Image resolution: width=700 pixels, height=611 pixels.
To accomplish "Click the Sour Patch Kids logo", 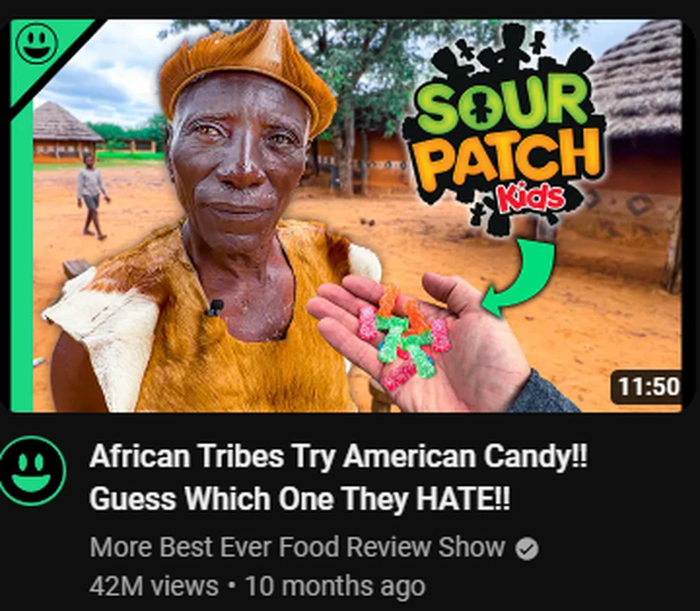I will (505, 130).
